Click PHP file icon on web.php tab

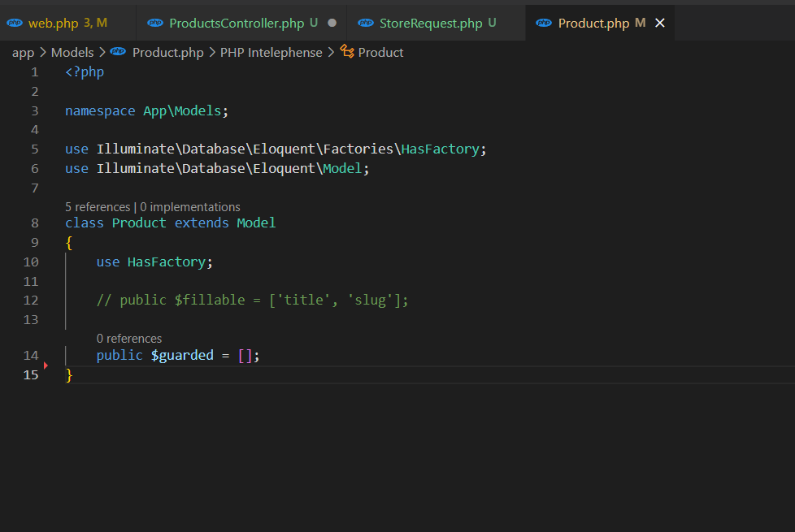click(15, 23)
